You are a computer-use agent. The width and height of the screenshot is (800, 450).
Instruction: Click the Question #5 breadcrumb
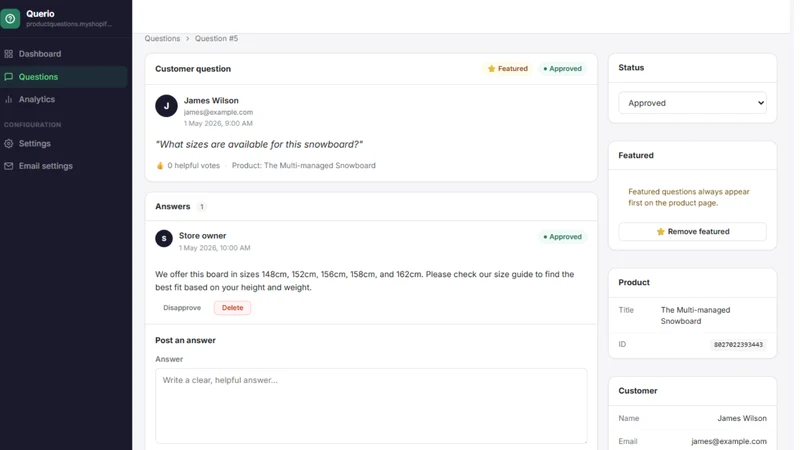pyautogui.click(x=216, y=38)
